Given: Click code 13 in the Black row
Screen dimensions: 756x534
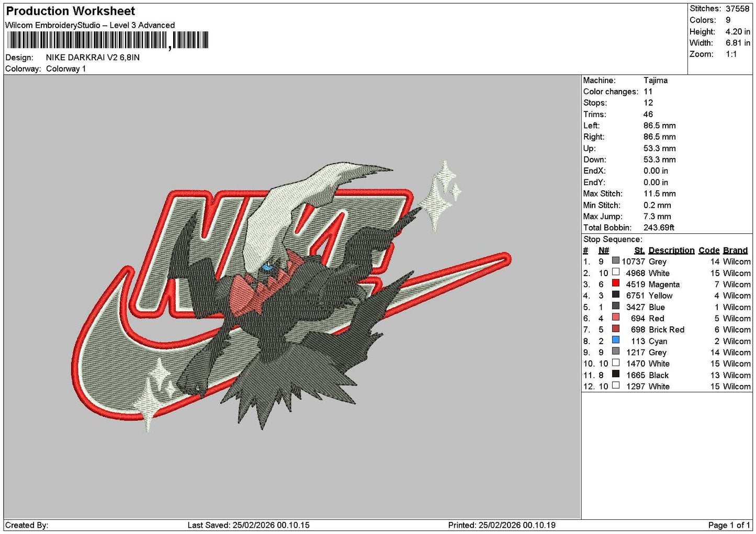Looking at the screenshot, I should coord(715,375).
